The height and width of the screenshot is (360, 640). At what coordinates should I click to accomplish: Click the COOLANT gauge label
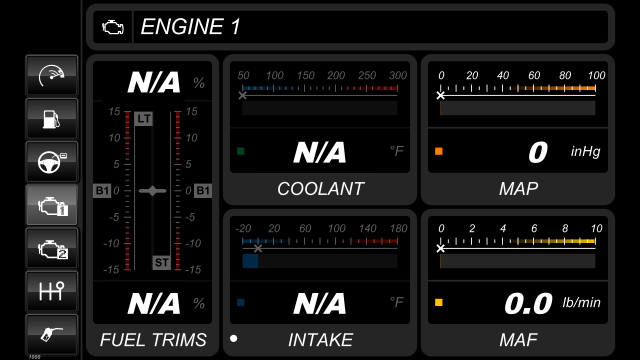(320, 189)
